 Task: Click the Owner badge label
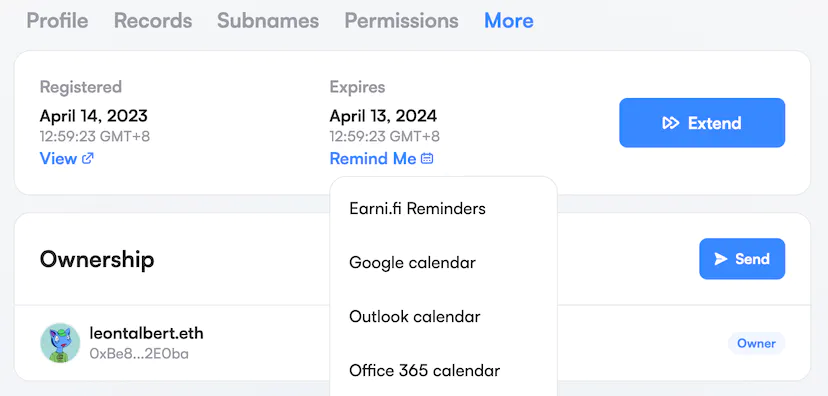[x=756, y=343]
